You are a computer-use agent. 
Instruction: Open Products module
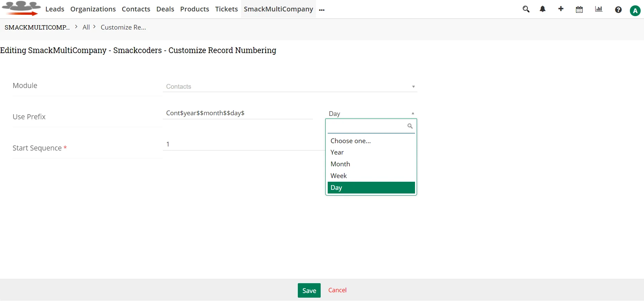point(195,9)
